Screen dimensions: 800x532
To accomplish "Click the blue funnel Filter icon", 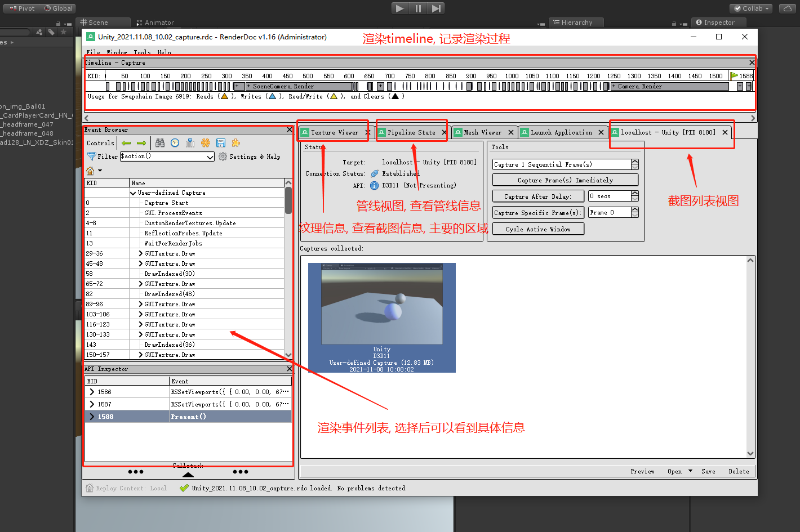I will coord(91,157).
